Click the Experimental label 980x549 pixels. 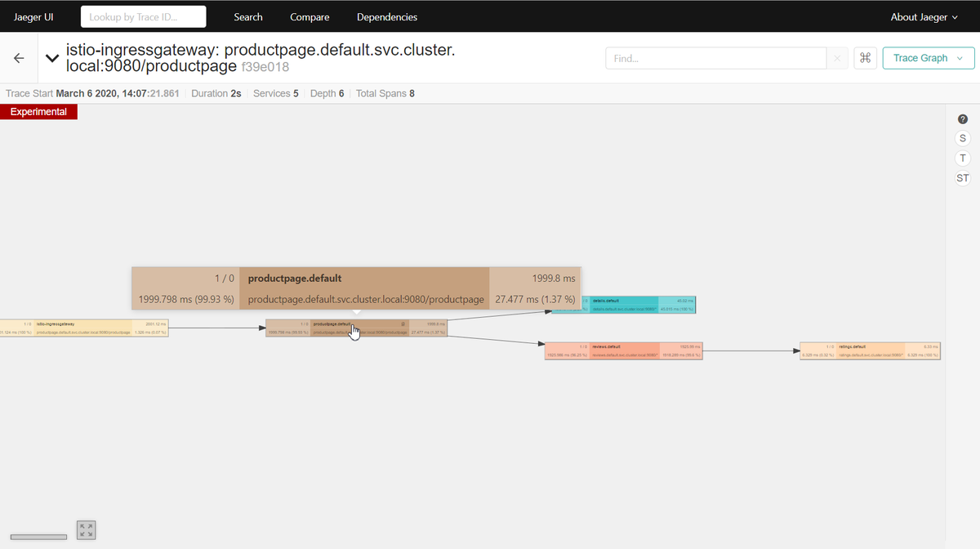pyautogui.click(x=38, y=112)
